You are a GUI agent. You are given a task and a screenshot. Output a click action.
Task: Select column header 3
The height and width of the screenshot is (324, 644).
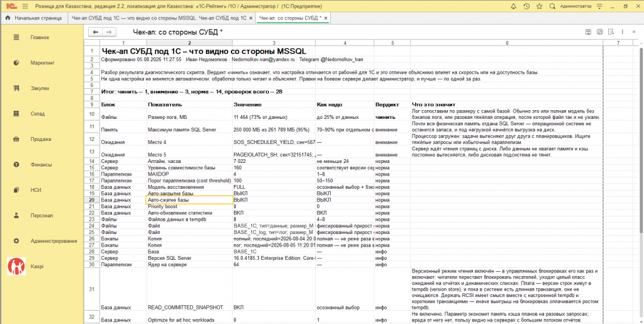click(274, 43)
